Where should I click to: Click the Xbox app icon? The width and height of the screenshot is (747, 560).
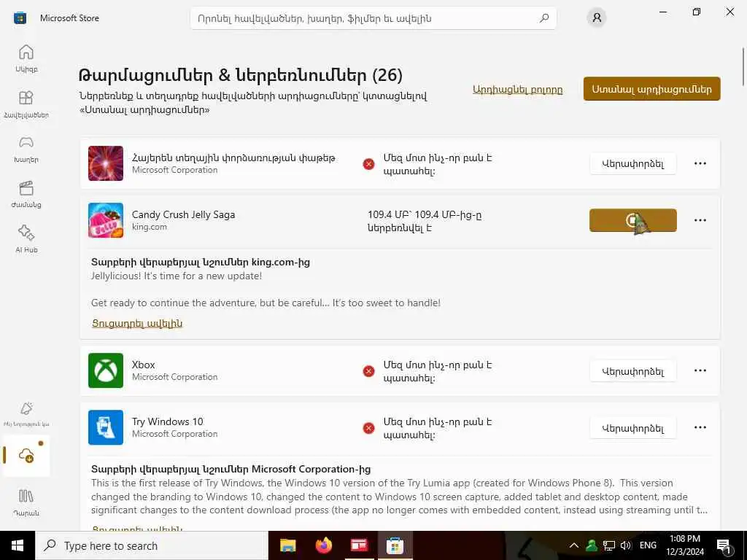tap(106, 370)
